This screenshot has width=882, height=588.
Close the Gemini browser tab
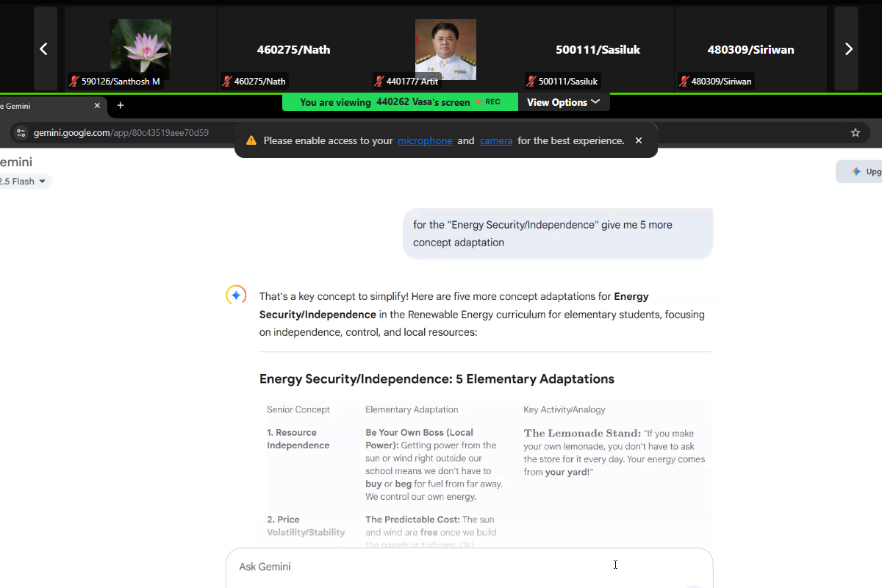point(97,106)
